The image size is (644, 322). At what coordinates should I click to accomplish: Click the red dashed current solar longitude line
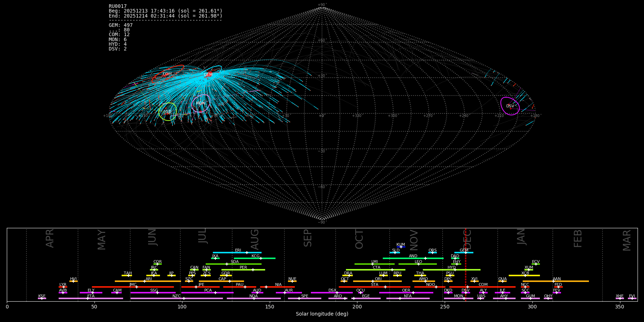(x=465, y=265)
